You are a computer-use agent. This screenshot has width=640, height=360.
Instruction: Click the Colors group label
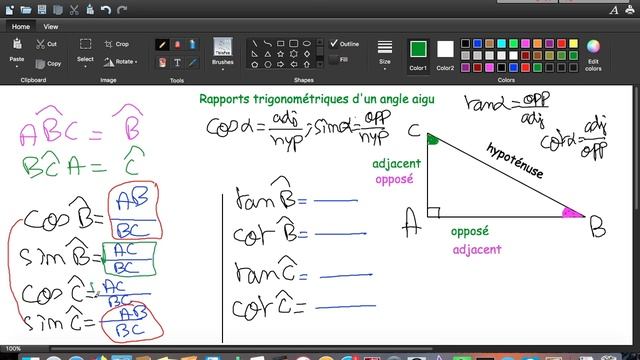tap(506, 80)
